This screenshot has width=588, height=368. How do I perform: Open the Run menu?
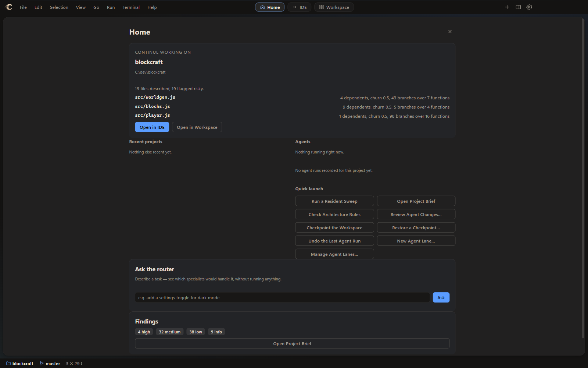pos(111,7)
